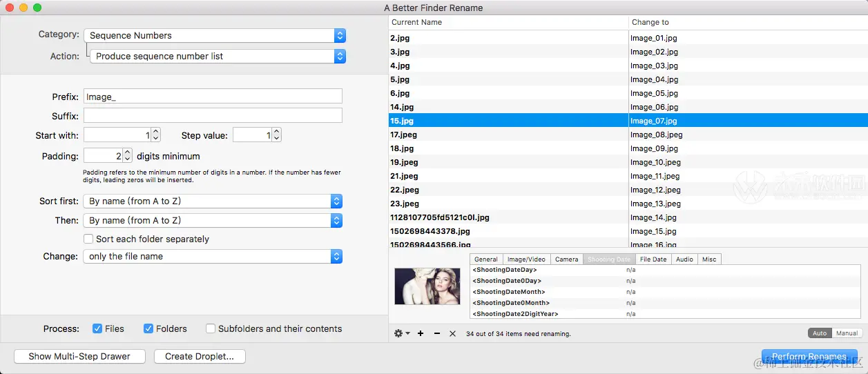The height and width of the screenshot is (374, 868).
Task: Click new name Image_14.jpg
Action: [x=654, y=217]
